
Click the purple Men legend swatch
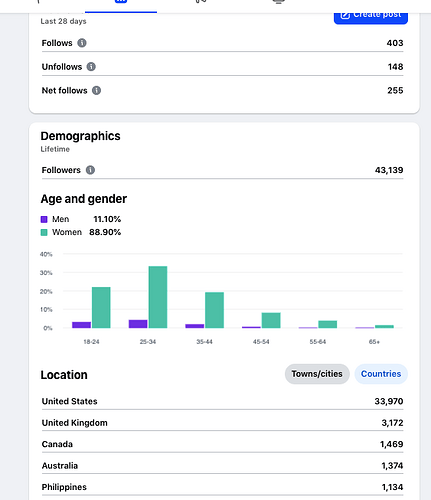[x=44, y=219]
